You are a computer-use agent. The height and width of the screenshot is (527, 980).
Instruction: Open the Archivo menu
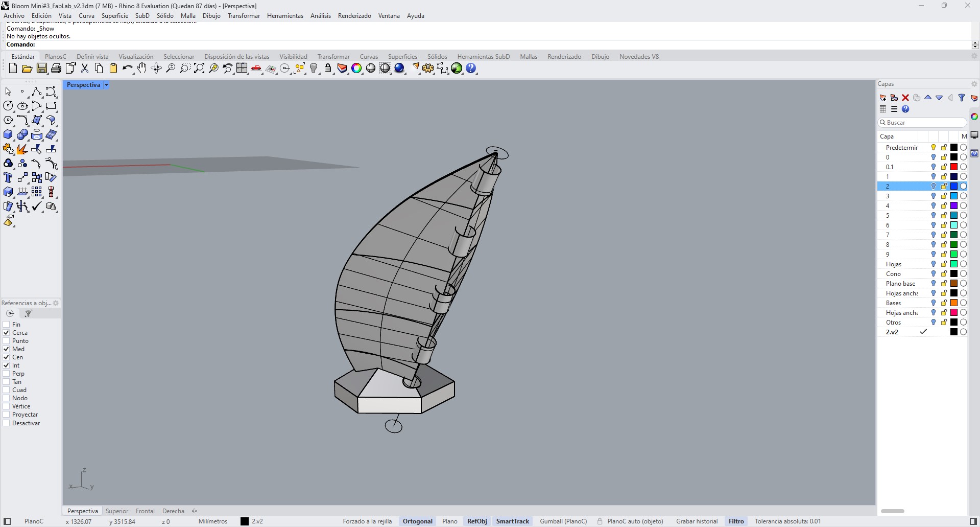point(14,16)
